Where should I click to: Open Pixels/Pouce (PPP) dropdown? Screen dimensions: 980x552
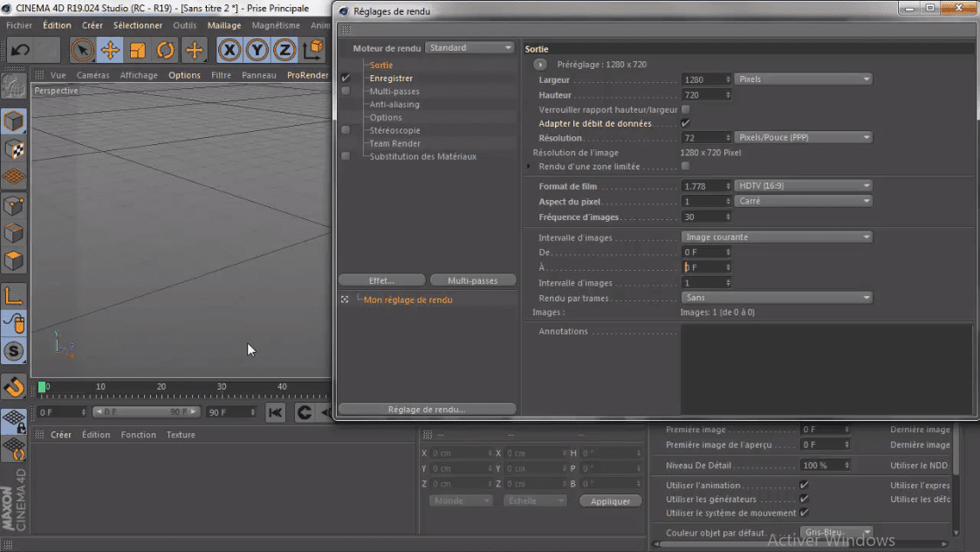tap(803, 138)
